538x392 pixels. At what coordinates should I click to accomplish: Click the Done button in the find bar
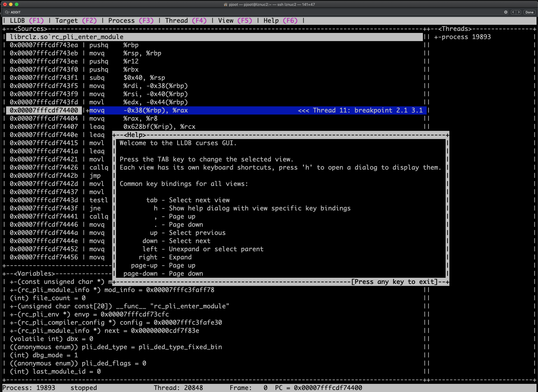pyautogui.click(x=529, y=12)
